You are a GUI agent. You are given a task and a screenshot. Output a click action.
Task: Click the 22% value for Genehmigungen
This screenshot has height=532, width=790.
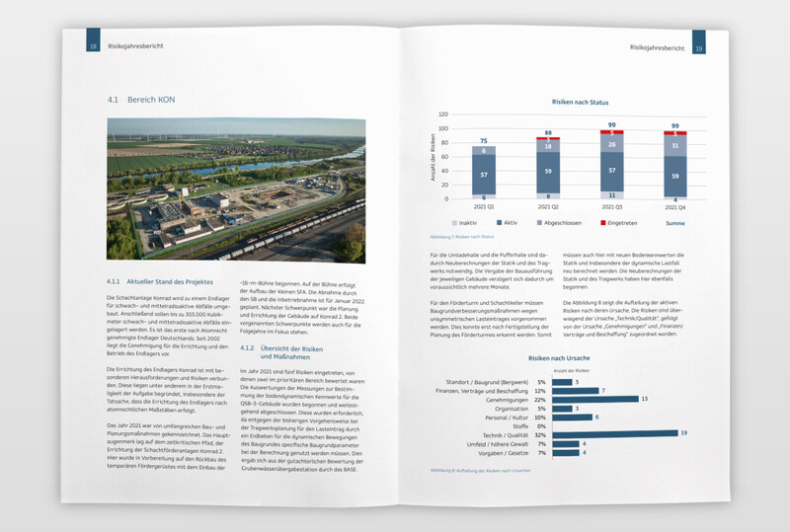(540, 400)
